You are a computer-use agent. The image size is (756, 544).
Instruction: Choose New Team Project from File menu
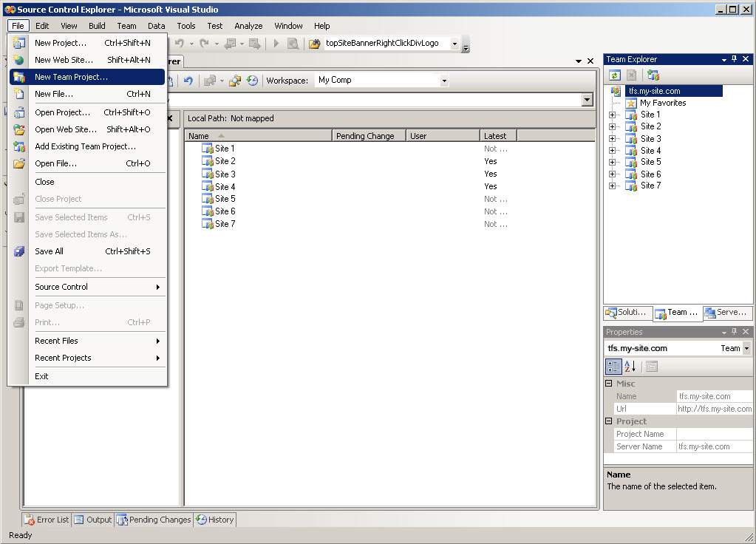pyautogui.click(x=87, y=77)
